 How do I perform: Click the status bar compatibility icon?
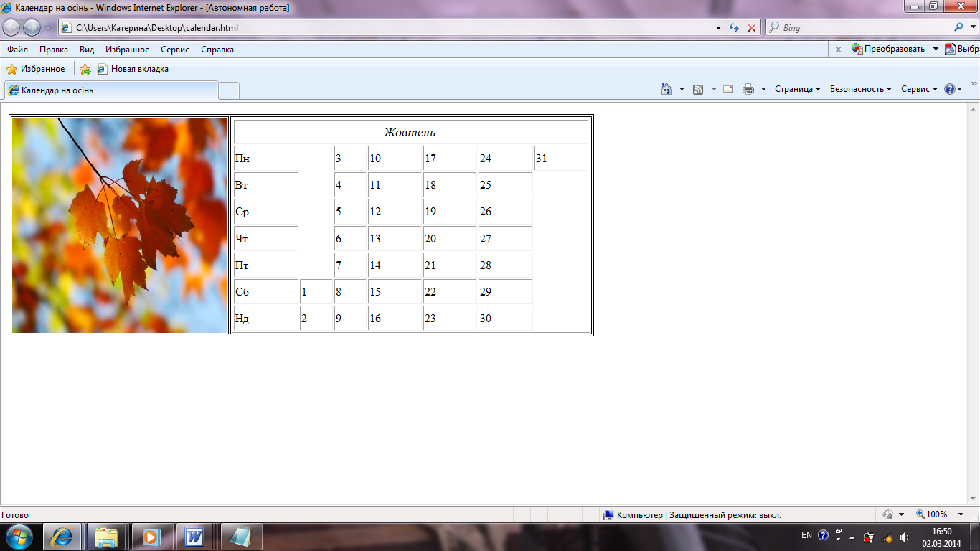coord(887,514)
